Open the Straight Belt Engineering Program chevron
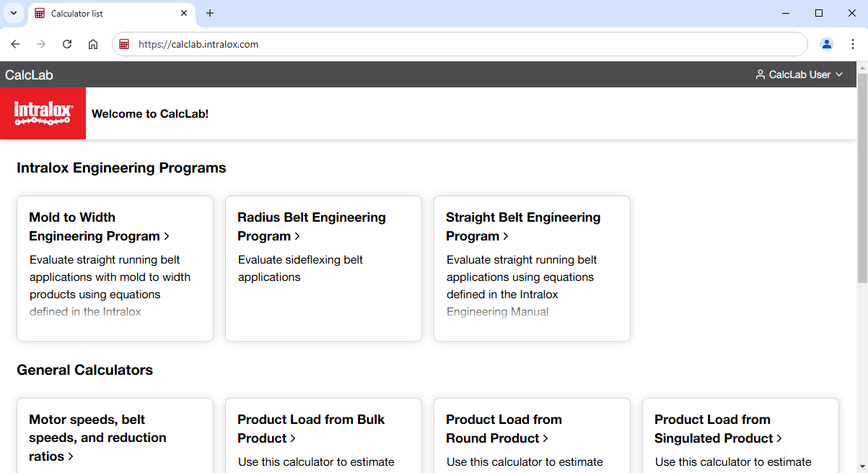 (x=507, y=235)
